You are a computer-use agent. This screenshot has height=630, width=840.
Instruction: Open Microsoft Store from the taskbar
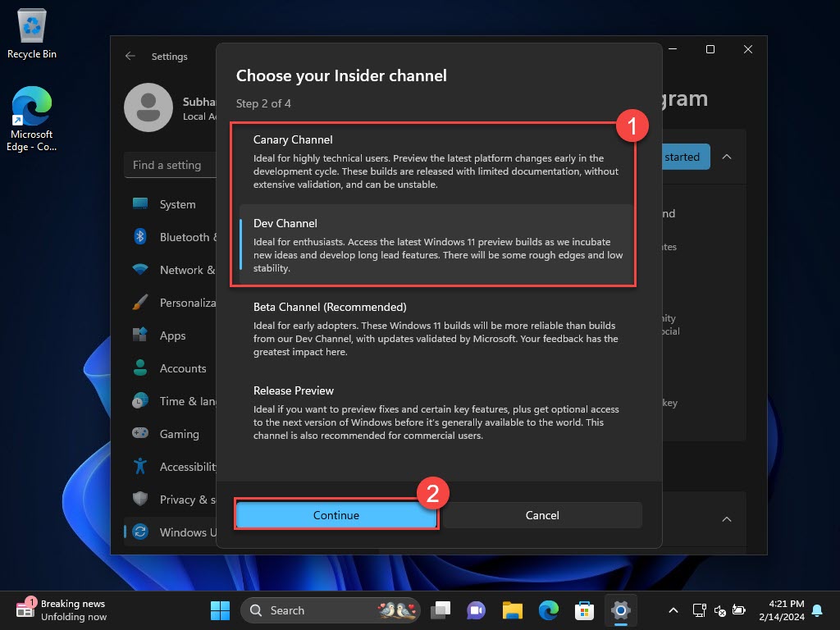[x=584, y=610]
